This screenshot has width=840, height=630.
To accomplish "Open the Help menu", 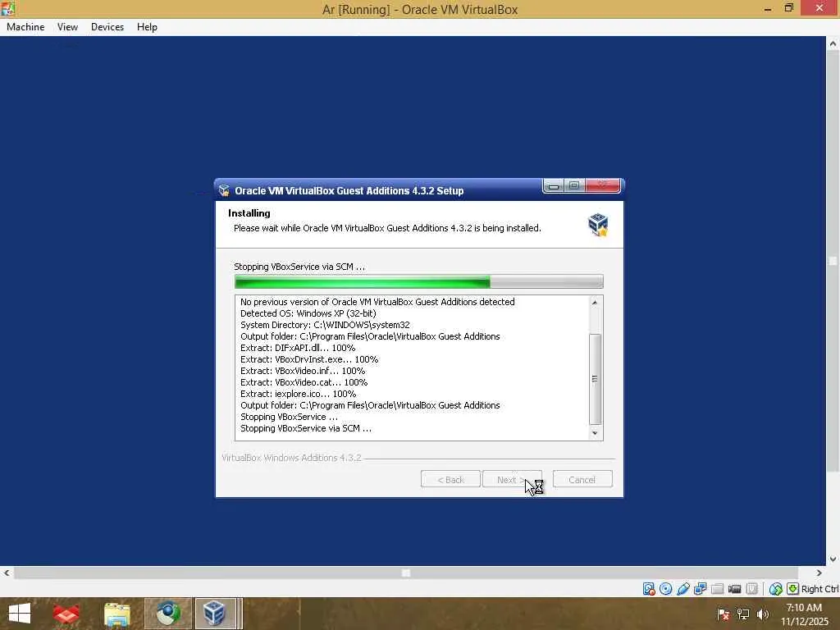I will (x=147, y=27).
